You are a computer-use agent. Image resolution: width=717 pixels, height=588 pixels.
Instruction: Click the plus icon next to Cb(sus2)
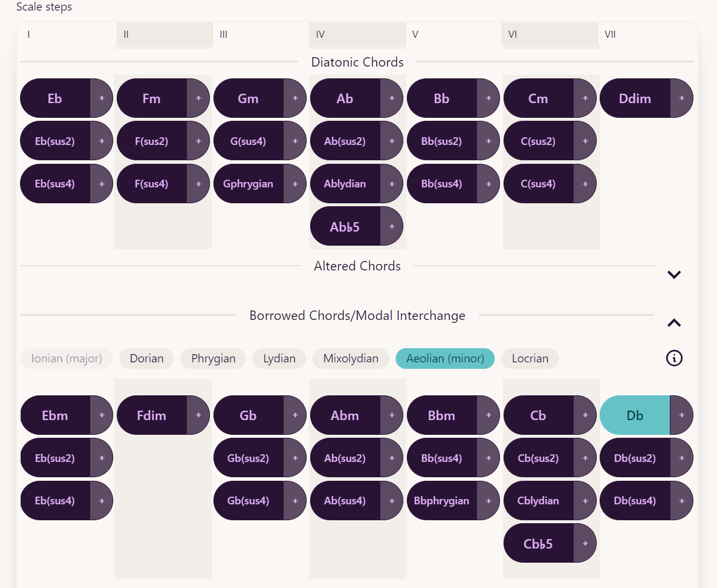(585, 458)
